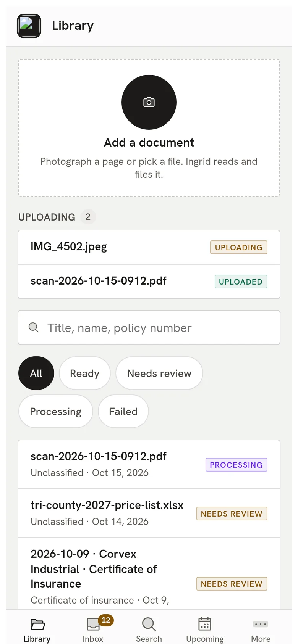Click the Unclassified · Oct 15, 2026 subtitle
Image resolution: width=298 pixels, height=644 pixels.
(x=89, y=473)
